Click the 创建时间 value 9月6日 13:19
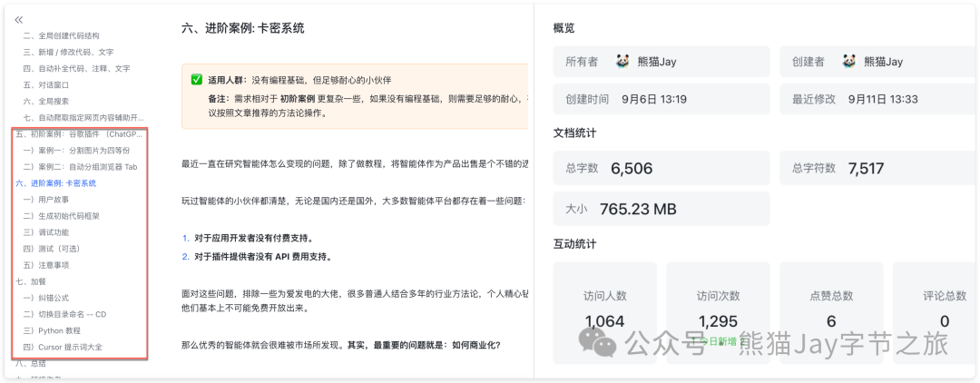 [x=654, y=99]
